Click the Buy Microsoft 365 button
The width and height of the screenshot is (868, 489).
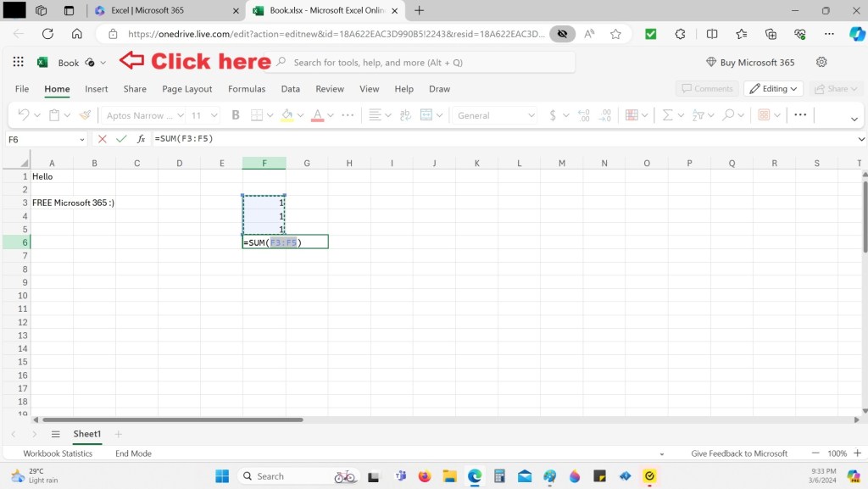(750, 63)
